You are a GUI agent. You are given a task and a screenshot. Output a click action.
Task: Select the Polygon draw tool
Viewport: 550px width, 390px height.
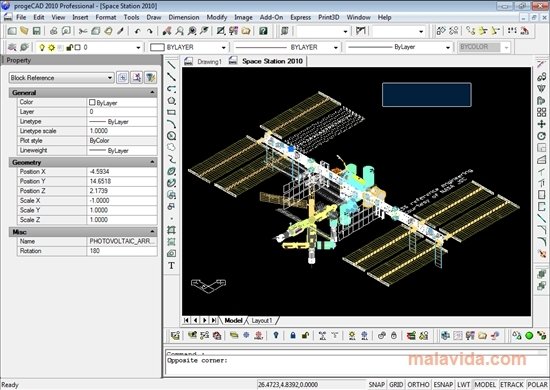pos(172,101)
